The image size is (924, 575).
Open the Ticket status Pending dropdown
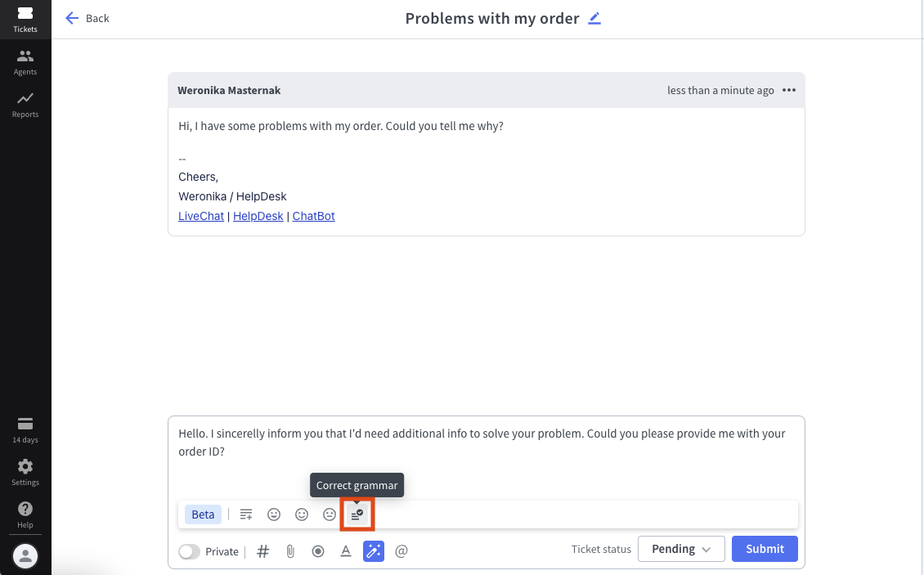pos(681,549)
